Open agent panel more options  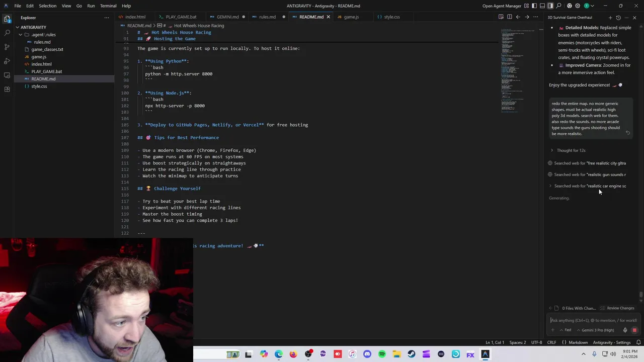click(626, 18)
